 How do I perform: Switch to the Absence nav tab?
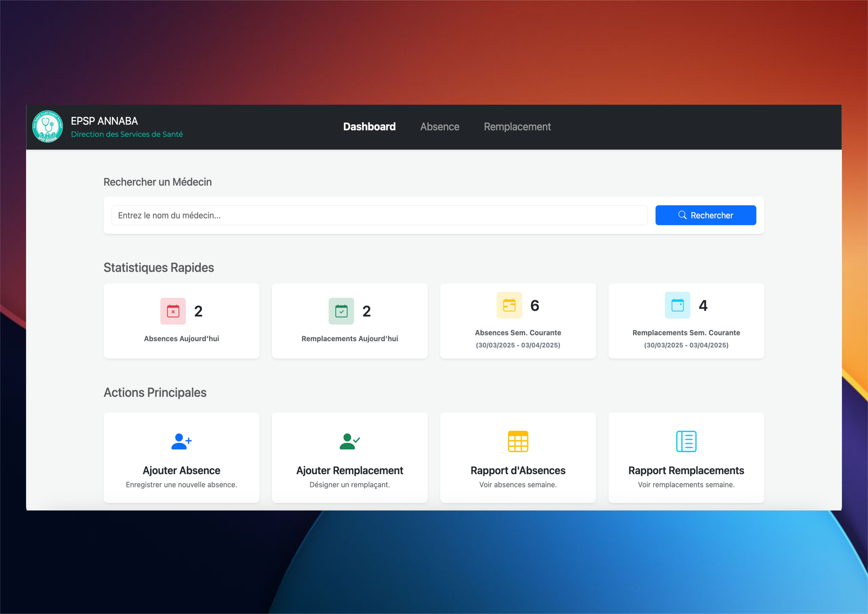click(x=439, y=127)
